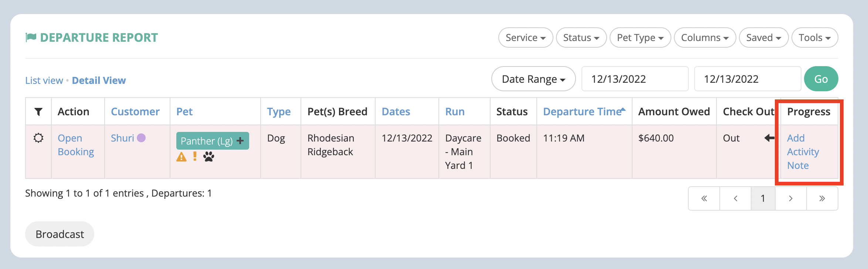
Task: Switch to List view
Action: coord(44,81)
